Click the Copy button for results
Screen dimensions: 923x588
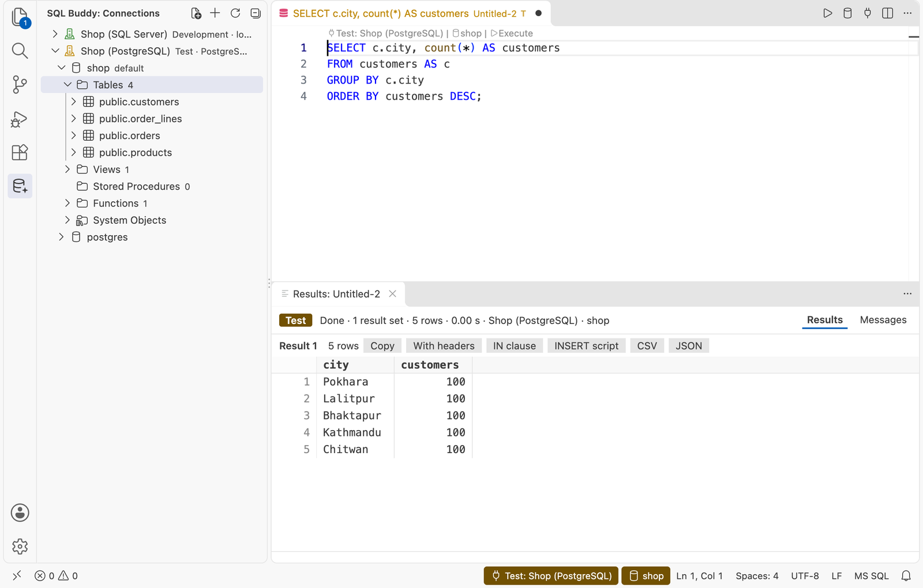pos(382,346)
